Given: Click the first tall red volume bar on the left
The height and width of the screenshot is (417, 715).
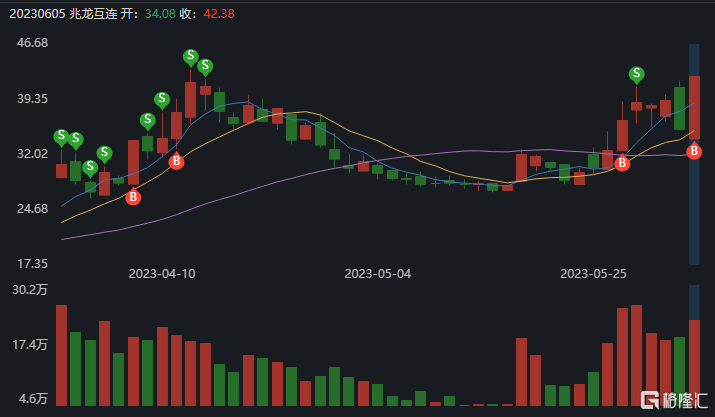Looking at the screenshot, I should coord(61,355).
